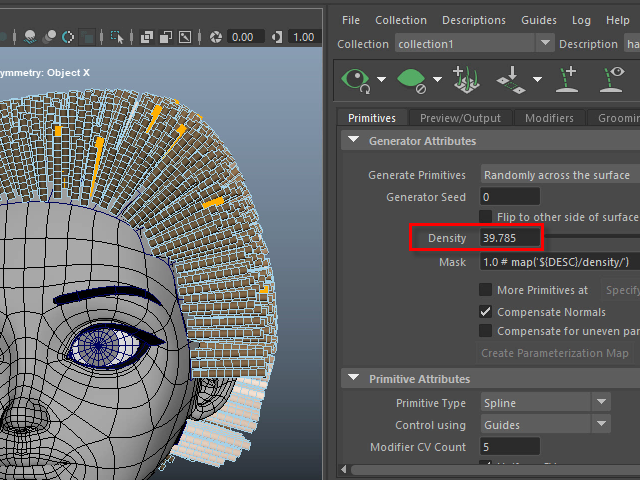The image size is (640, 480).
Task: Click the gamma icon in viewport toolbar
Action: click(275, 37)
